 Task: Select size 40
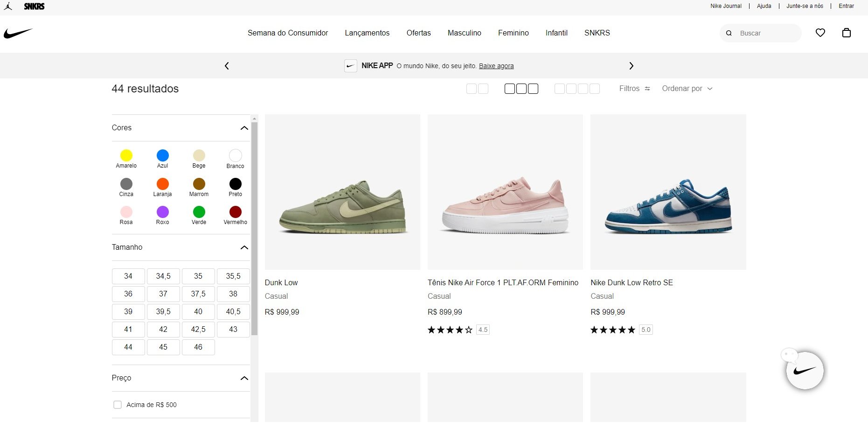click(198, 312)
